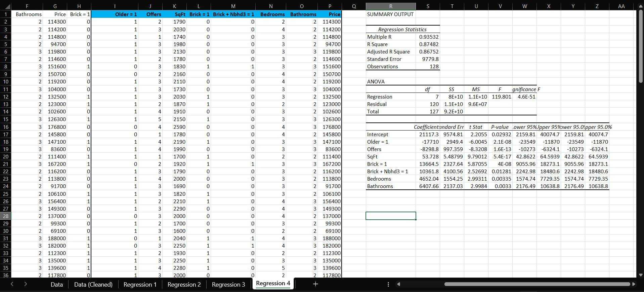
Task: Click the blue Bedrooms header cell
Action: coord(271,14)
